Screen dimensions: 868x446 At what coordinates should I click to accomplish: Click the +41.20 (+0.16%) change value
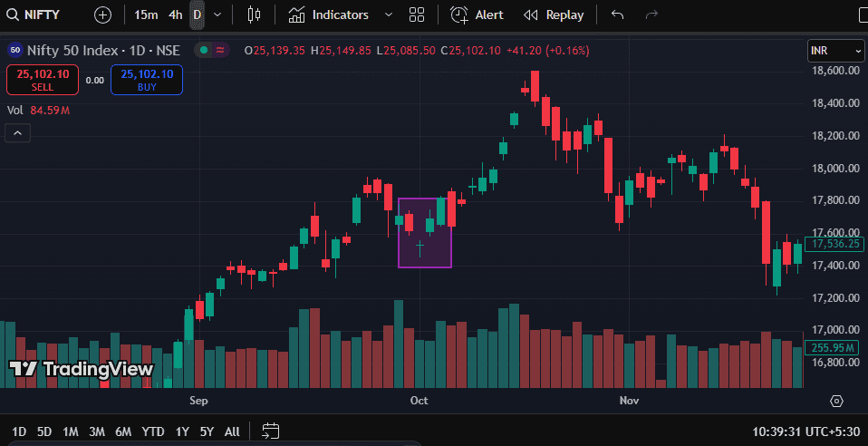click(546, 51)
